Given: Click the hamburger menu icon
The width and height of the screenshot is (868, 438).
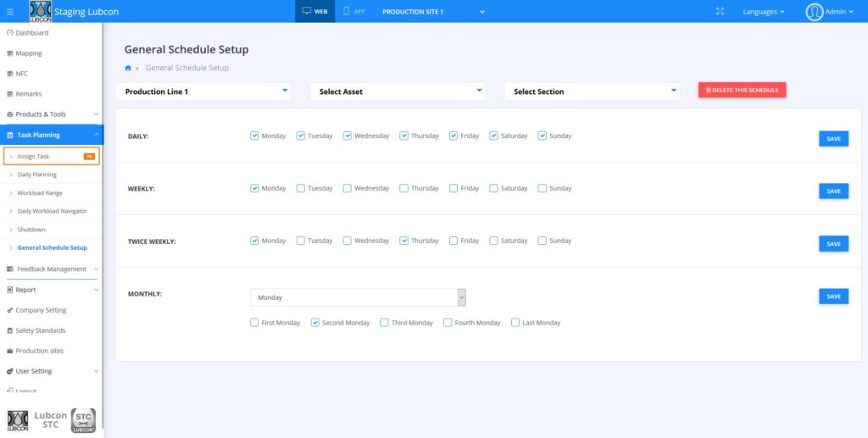Looking at the screenshot, I should point(10,12).
